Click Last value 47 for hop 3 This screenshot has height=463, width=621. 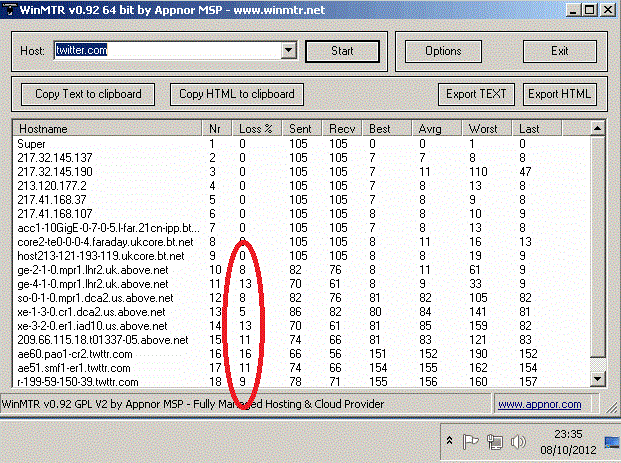click(526, 172)
